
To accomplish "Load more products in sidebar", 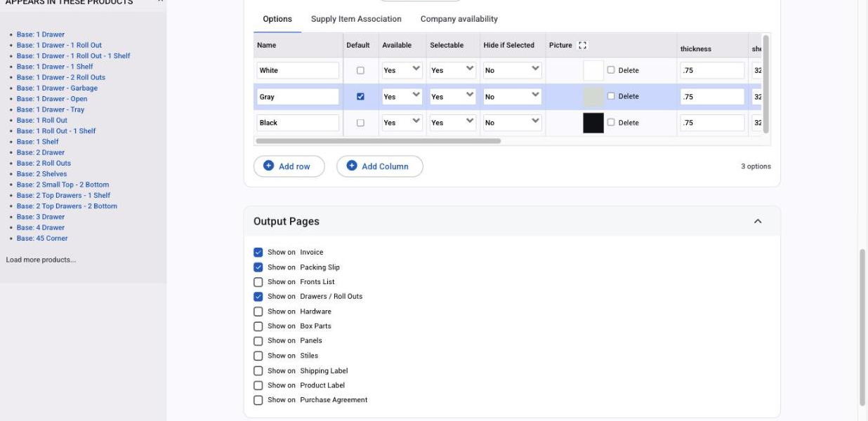I will pyautogui.click(x=41, y=260).
